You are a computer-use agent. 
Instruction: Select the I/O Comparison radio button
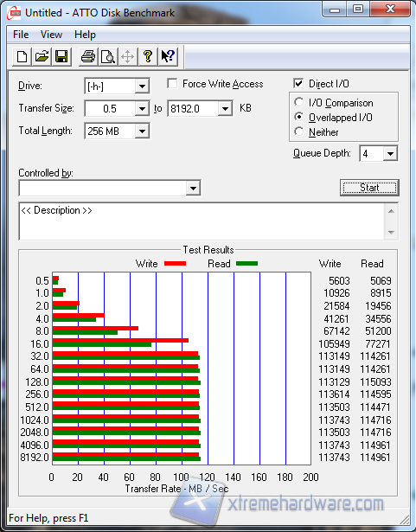(299, 102)
